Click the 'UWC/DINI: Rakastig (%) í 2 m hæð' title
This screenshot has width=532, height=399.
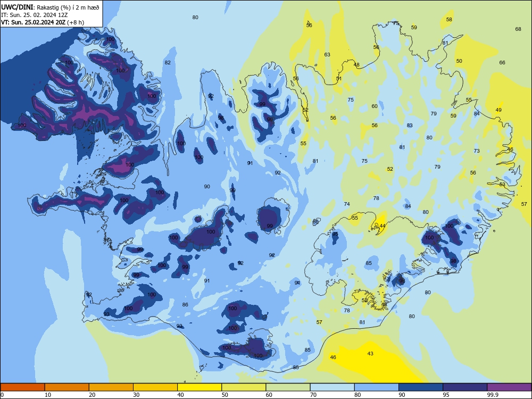[x=50, y=7]
